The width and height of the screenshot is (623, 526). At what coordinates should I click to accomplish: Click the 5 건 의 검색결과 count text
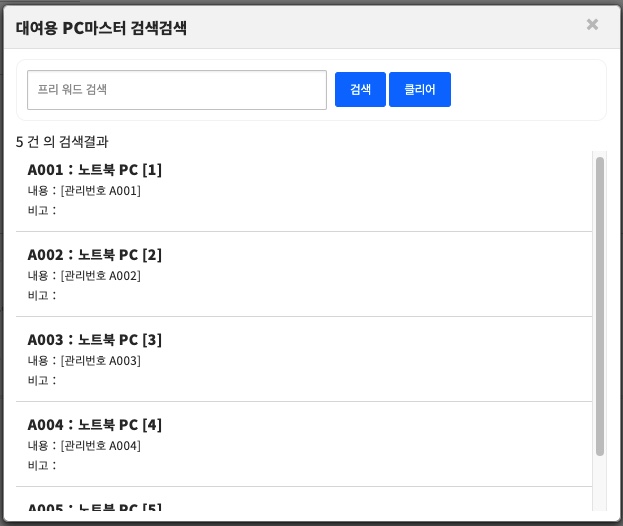(x=62, y=142)
